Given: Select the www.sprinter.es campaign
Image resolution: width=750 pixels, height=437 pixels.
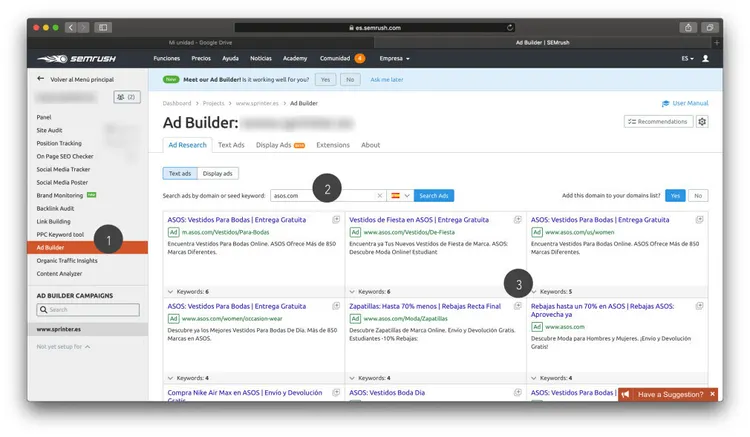Looking at the screenshot, I should point(88,329).
